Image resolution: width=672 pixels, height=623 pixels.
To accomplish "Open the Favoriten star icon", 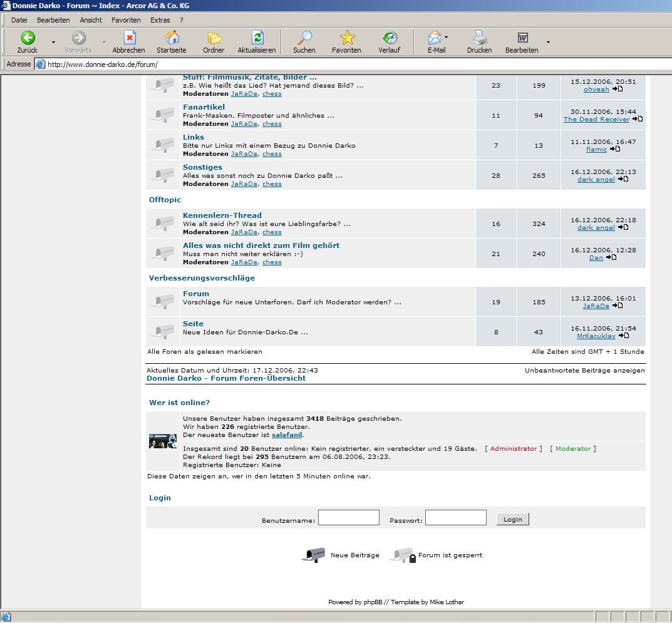I will coord(346,38).
